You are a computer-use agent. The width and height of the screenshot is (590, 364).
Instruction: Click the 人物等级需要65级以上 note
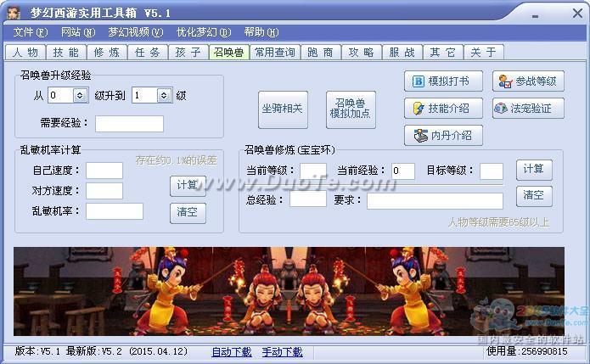499,222
